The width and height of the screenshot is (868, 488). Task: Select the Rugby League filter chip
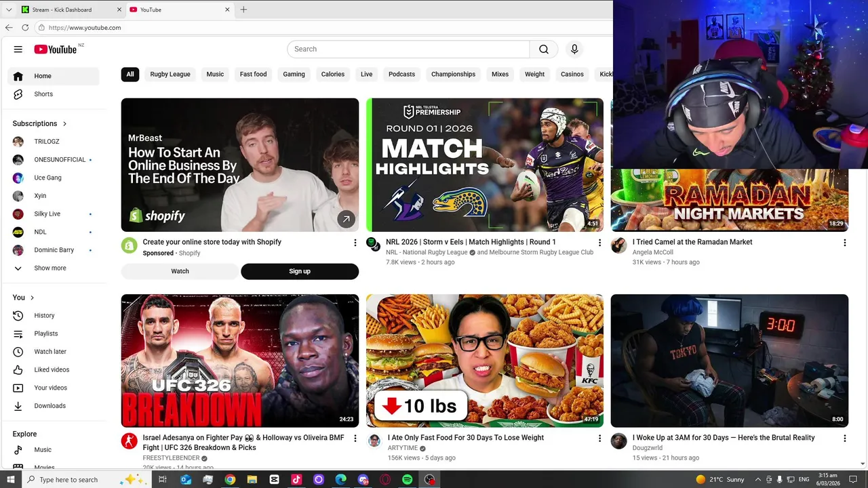tap(170, 75)
